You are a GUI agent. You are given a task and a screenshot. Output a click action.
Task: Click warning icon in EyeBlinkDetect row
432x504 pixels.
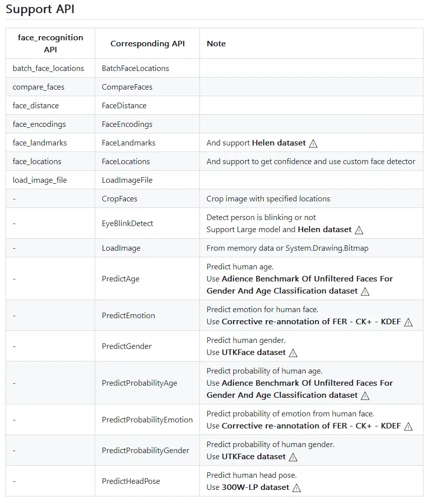pyautogui.click(x=359, y=230)
